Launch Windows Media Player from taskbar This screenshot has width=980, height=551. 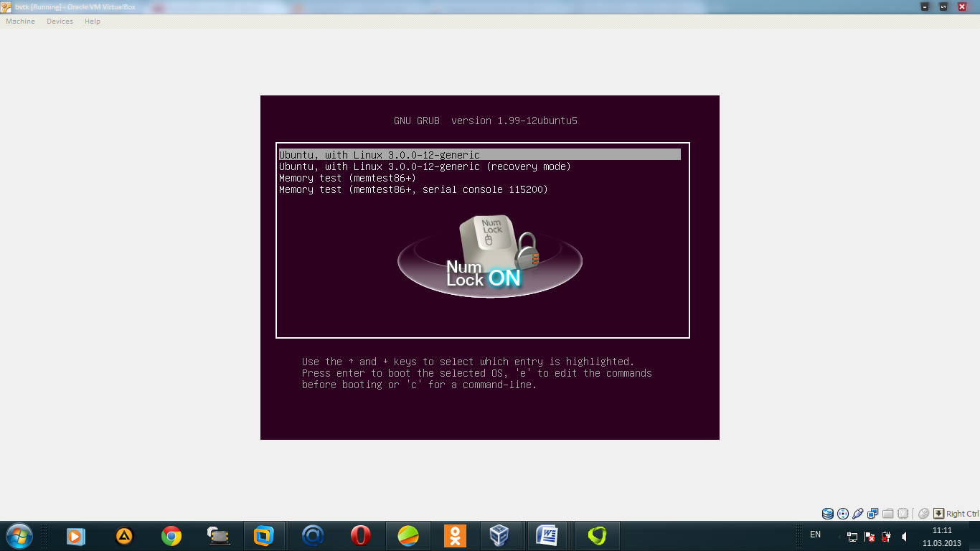[x=75, y=536]
